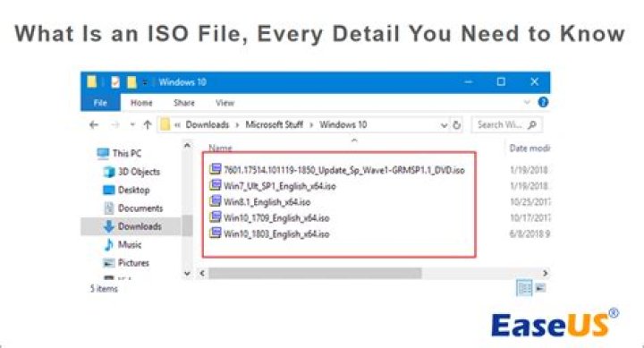Click the address bar folder icon

point(165,124)
